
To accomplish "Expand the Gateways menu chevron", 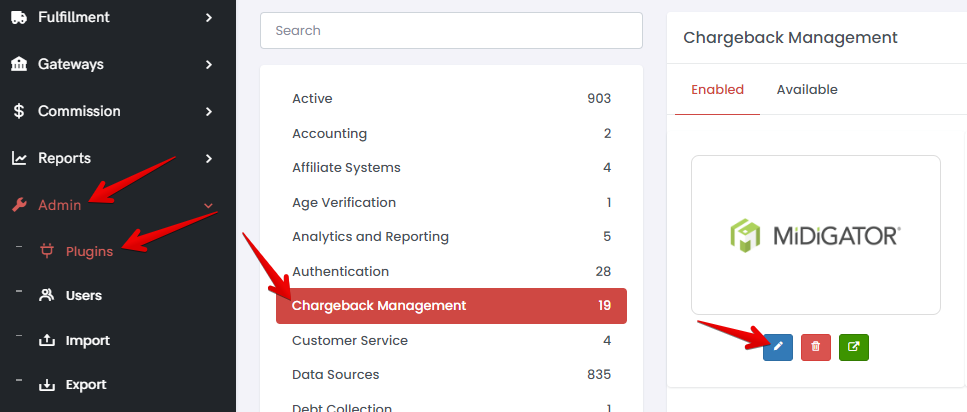I will coord(208,64).
